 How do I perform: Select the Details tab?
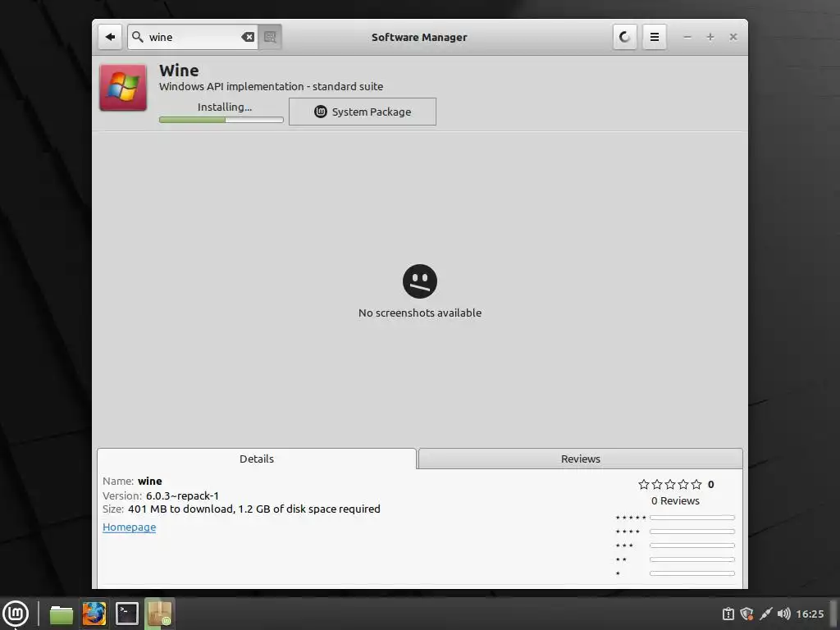pos(257,459)
